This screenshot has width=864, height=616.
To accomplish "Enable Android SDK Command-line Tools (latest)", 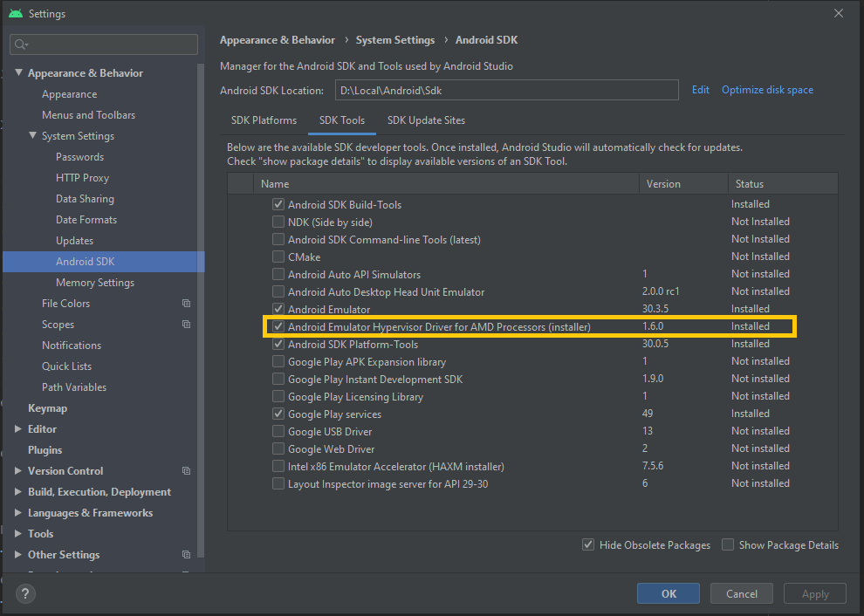I will pyautogui.click(x=278, y=240).
